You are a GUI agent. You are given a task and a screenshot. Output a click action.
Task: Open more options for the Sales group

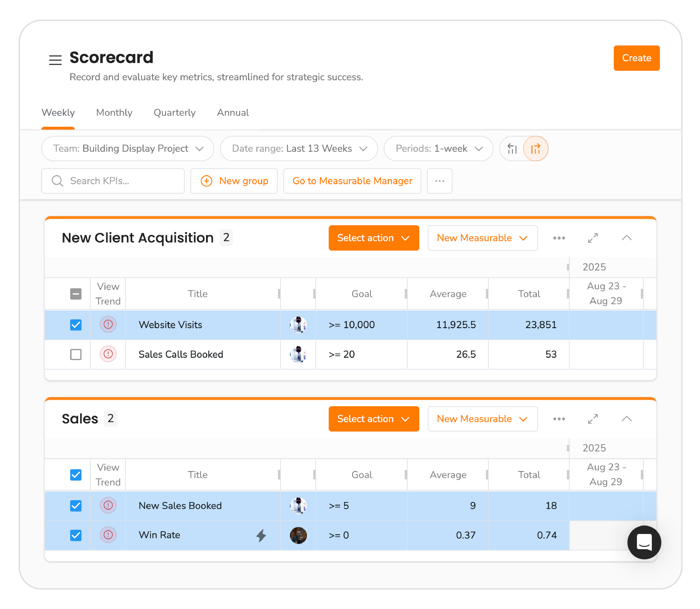559,419
